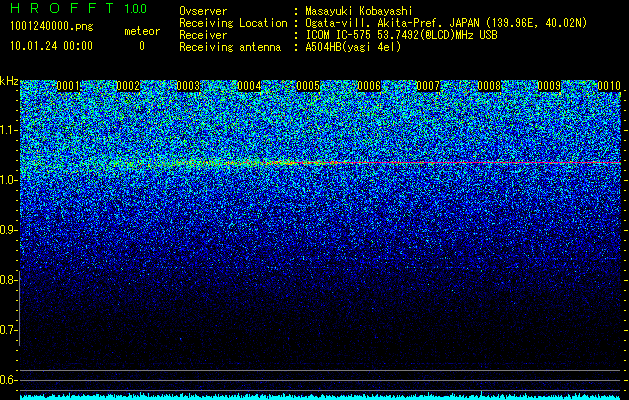The width and height of the screenshot is (629, 400).
Task: Click the 0.8 kHz axis label
Action: [x=8, y=280]
